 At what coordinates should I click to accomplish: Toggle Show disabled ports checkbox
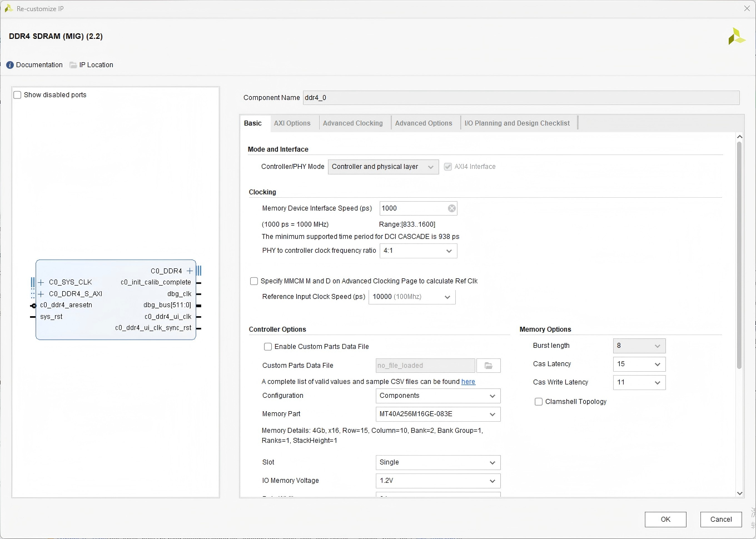(x=17, y=95)
